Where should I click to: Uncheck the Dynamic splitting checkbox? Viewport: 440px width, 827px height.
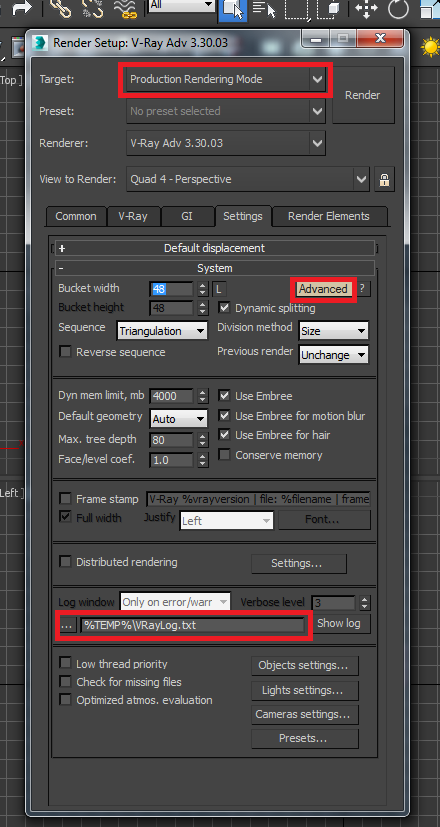point(224,307)
